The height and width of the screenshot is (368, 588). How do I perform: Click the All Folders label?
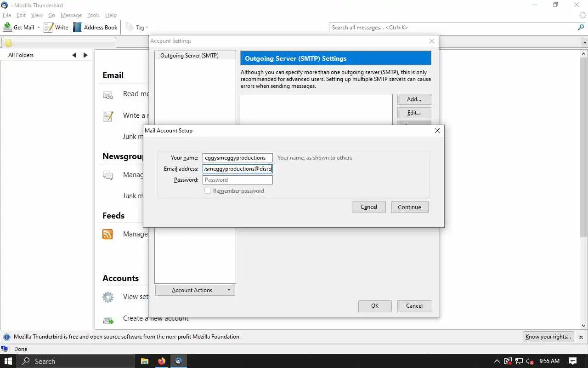[x=21, y=55]
